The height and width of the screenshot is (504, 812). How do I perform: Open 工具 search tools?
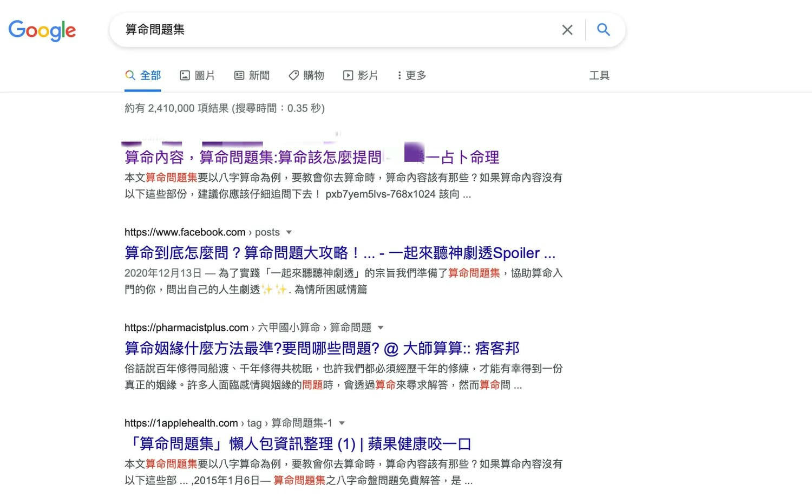pos(599,75)
